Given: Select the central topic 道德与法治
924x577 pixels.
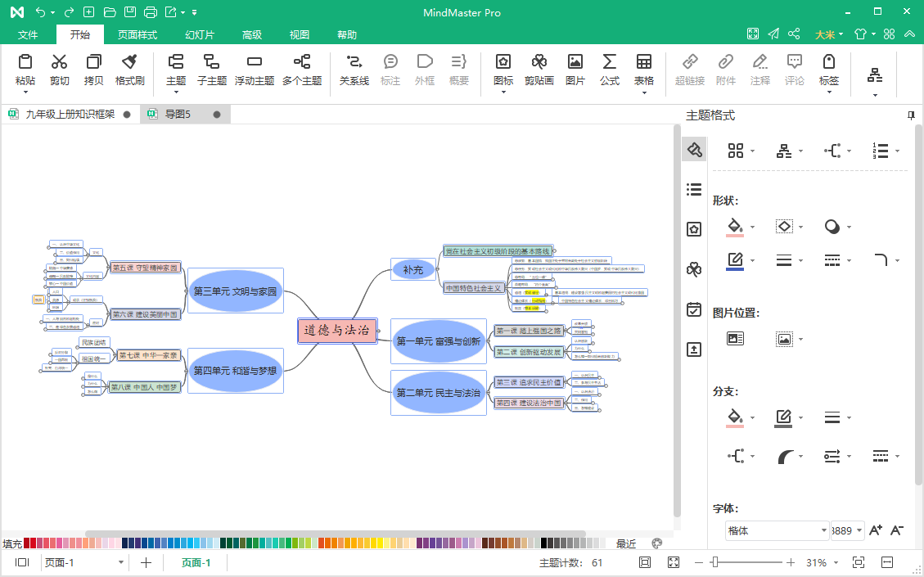Looking at the screenshot, I should [x=337, y=331].
